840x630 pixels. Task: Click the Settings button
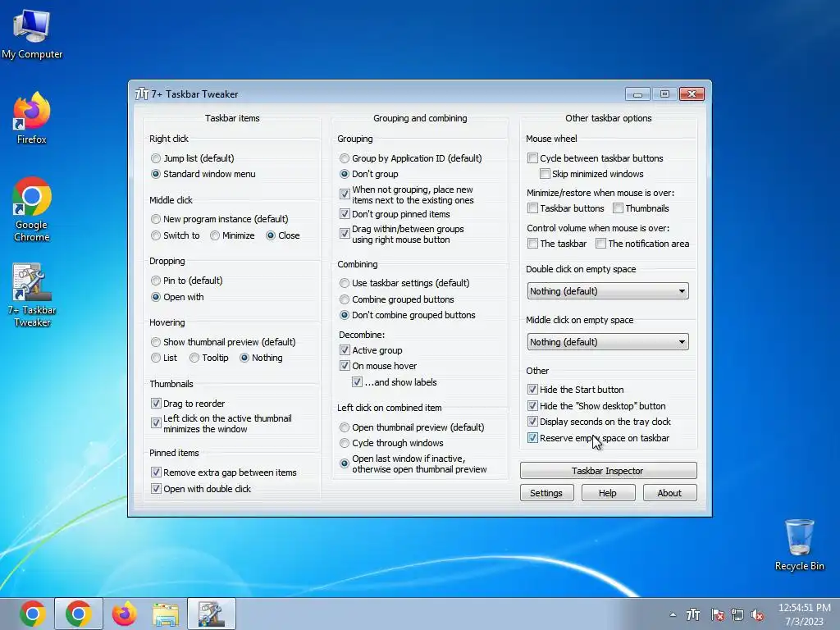point(546,493)
